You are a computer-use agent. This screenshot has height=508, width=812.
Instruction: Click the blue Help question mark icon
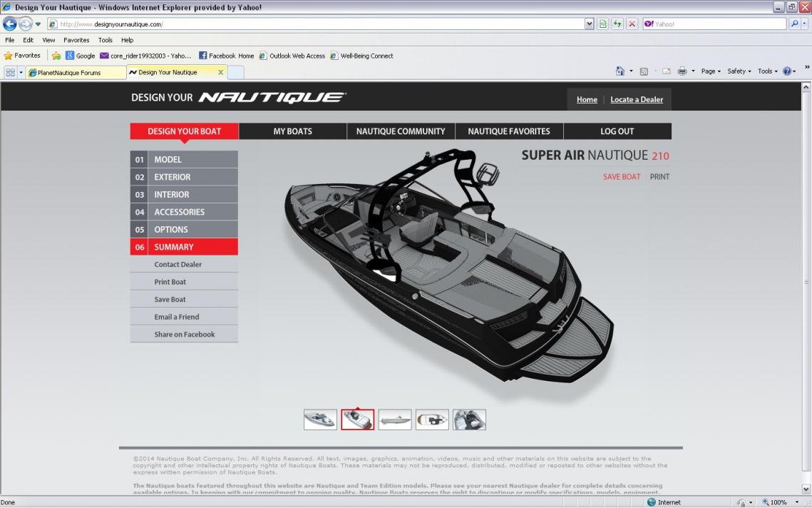click(787, 71)
